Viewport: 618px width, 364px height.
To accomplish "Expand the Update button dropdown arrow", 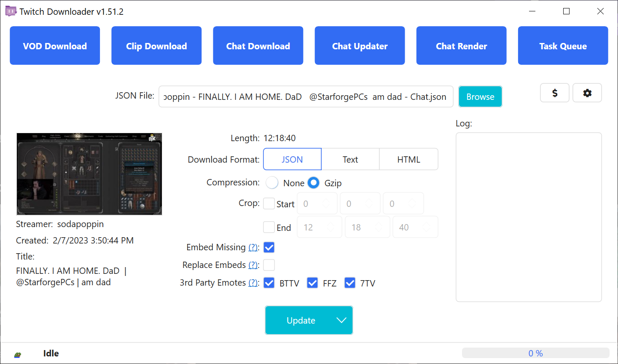I will coord(341,320).
